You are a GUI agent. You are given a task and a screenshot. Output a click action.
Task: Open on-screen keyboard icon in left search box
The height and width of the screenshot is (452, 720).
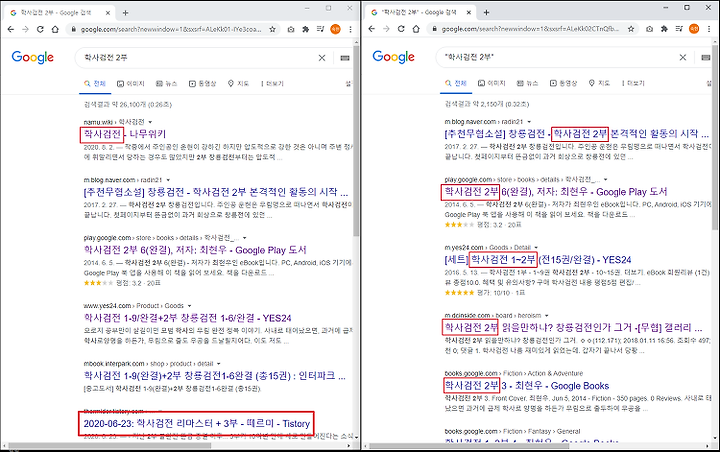(x=345, y=58)
